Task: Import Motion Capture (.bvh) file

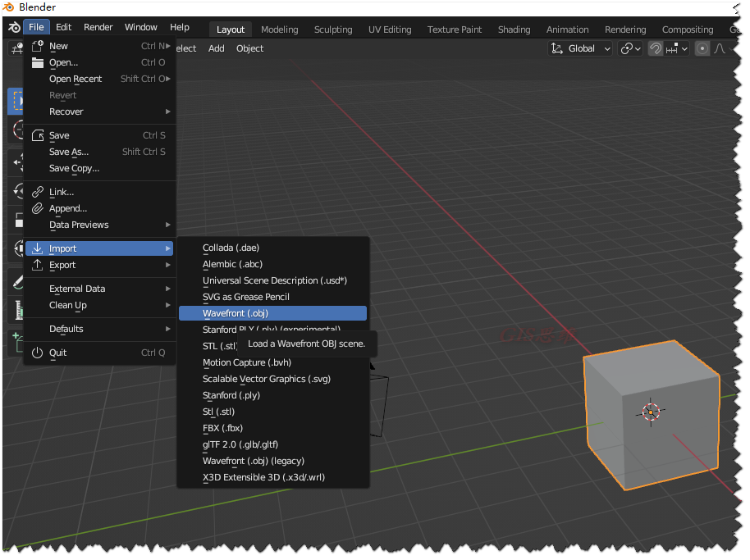Action: pos(272,362)
